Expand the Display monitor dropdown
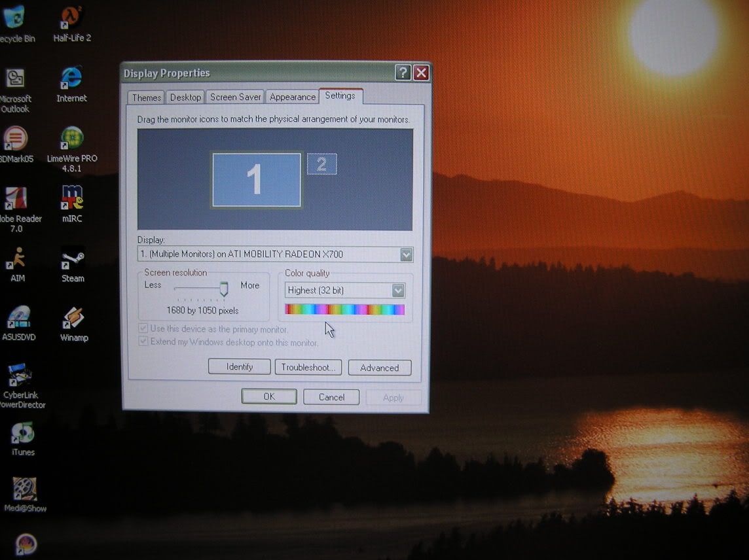749x560 pixels. click(x=406, y=254)
